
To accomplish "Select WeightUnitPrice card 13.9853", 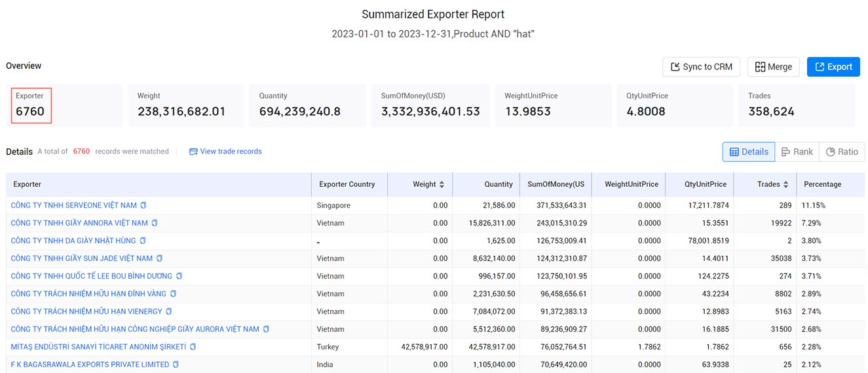I will (x=553, y=105).
